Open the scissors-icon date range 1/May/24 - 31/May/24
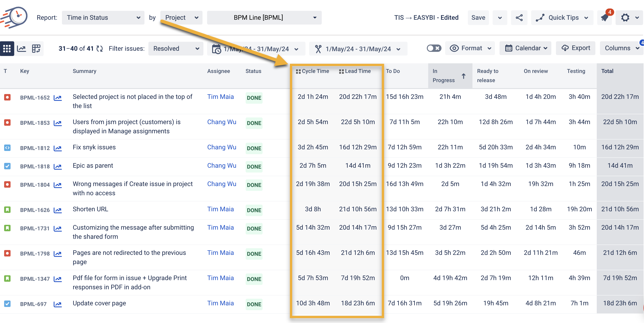Image resolution: width=644 pixels, height=323 pixels. (358, 49)
